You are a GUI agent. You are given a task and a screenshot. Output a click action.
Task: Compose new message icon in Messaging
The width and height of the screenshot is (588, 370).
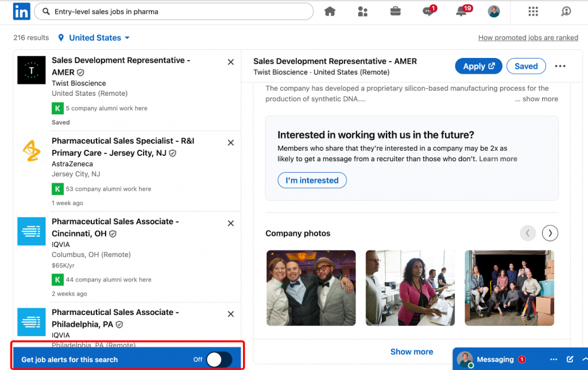(570, 360)
